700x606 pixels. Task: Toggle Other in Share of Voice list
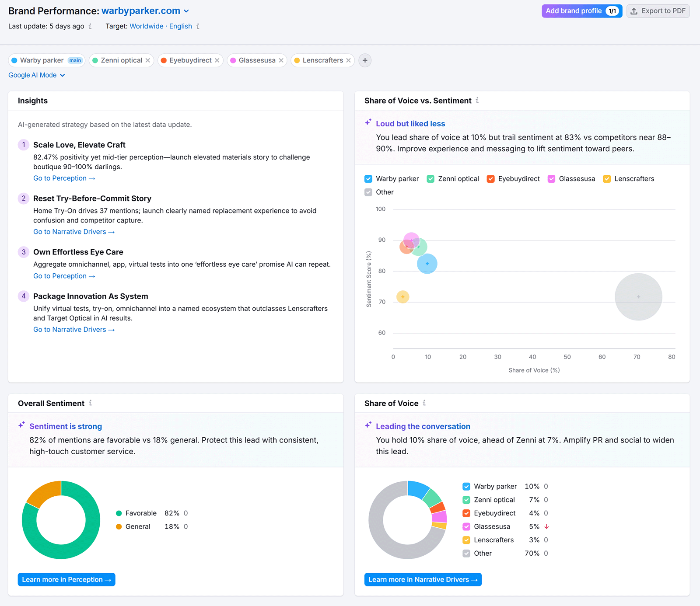(466, 554)
